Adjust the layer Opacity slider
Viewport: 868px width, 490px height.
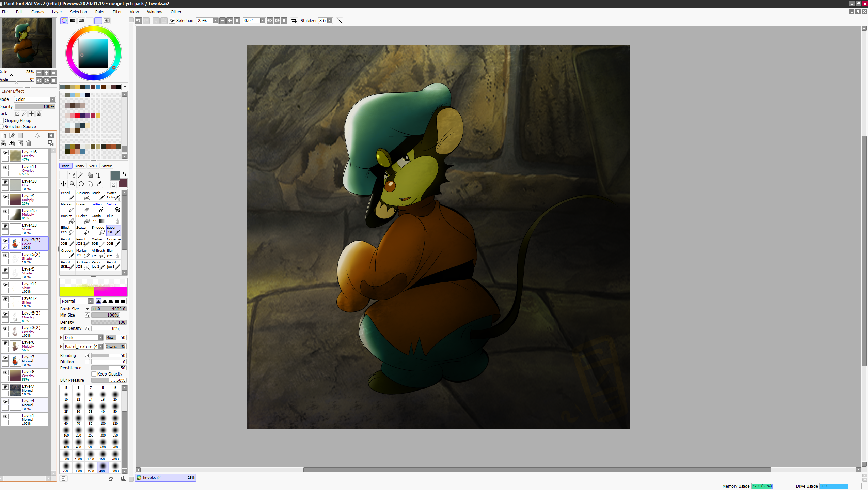tap(35, 107)
